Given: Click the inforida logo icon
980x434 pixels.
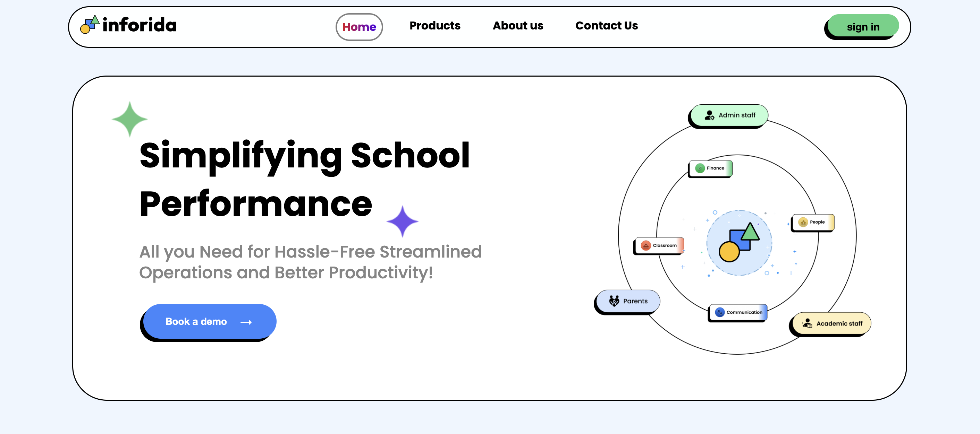Looking at the screenshot, I should [x=90, y=24].
